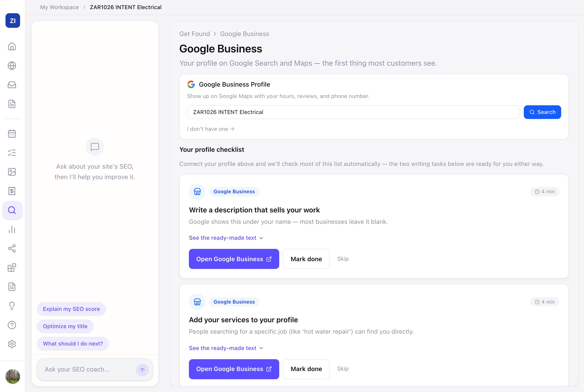Skip the description task
Image resolution: width=584 pixels, height=392 pixels.
343,259
